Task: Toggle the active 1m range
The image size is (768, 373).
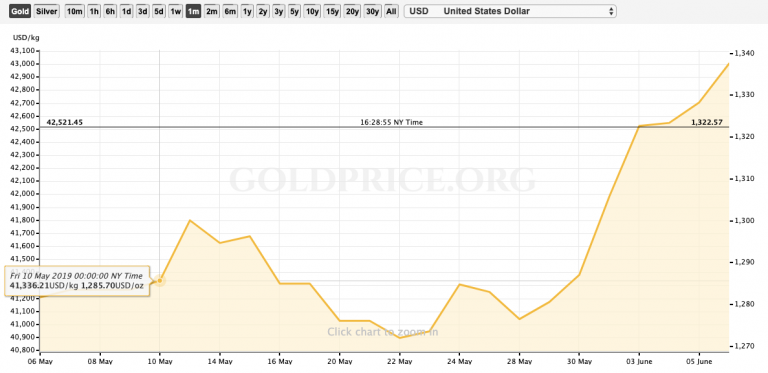Action: coord(193,11)
